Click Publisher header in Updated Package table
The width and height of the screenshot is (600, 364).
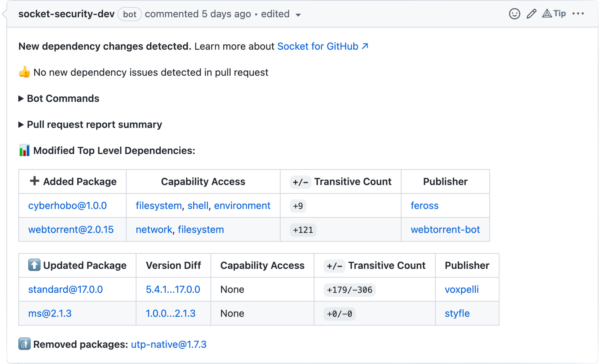(x=467, y=265)
